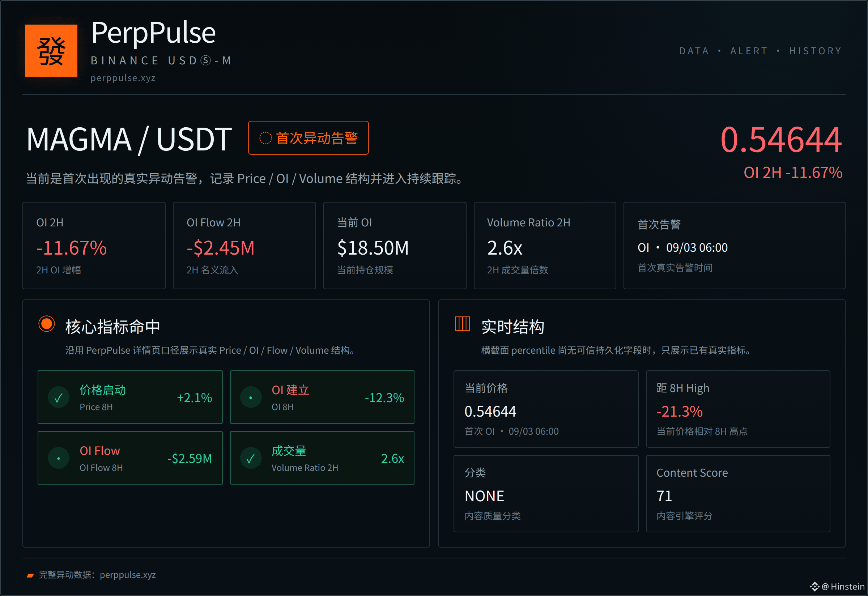Click the Content Score 71 card
Screen dimensions: 868x596
[x=738, y=494]
